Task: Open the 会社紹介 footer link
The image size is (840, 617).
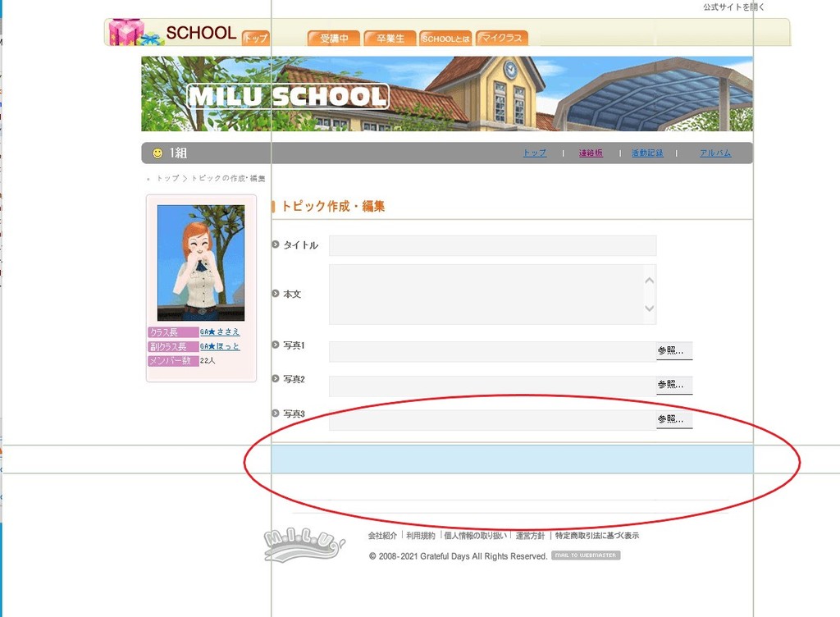Action: tap(382, 536)
